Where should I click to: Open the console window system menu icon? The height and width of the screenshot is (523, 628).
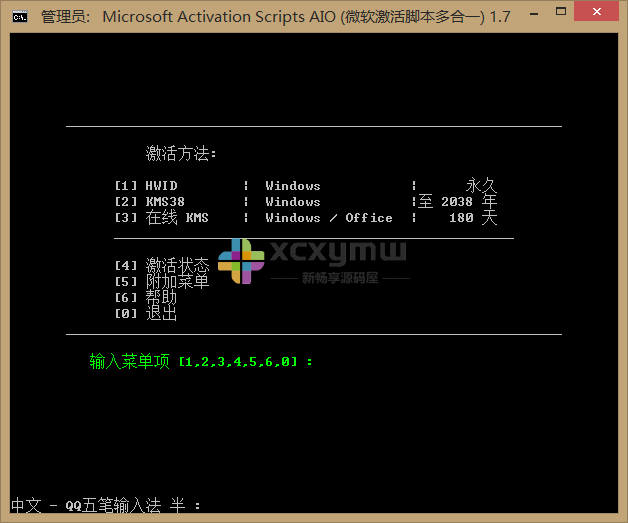click(x=20, y=17)
